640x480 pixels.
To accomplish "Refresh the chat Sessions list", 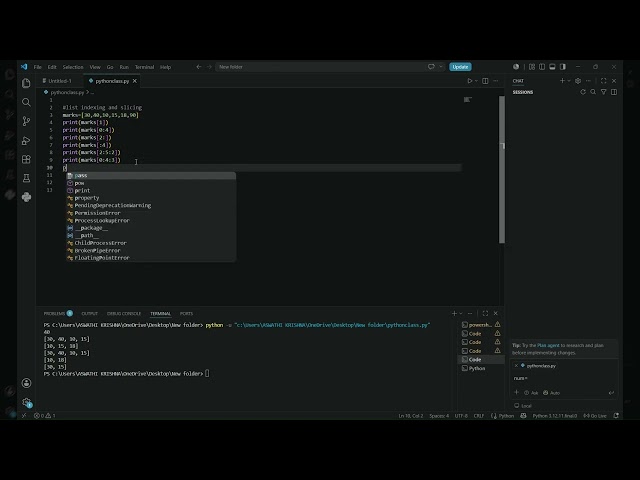I will (x=583, y=92).
